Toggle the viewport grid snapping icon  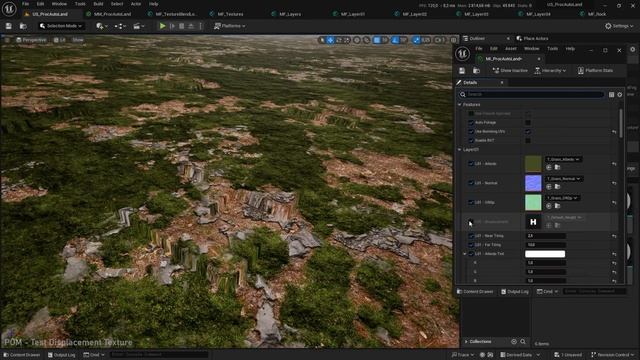tap(377, 40)
